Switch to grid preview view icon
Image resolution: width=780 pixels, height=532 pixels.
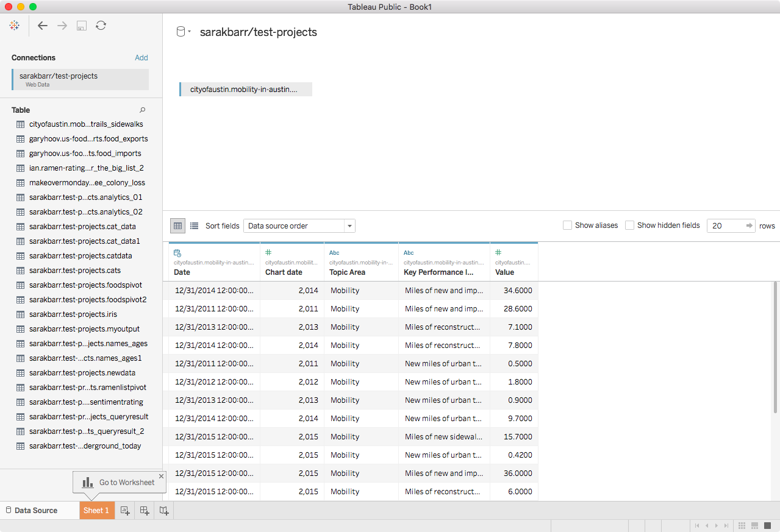pos(177,225)
